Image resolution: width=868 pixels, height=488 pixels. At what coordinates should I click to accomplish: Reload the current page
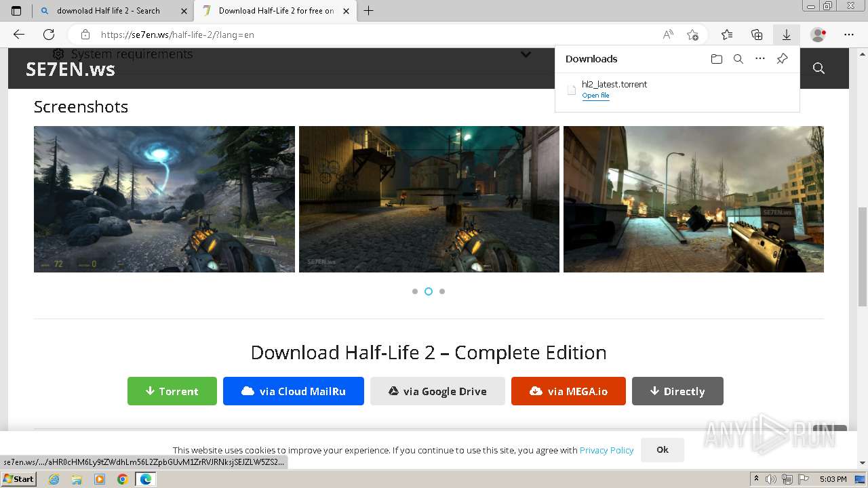coord(49,35)
